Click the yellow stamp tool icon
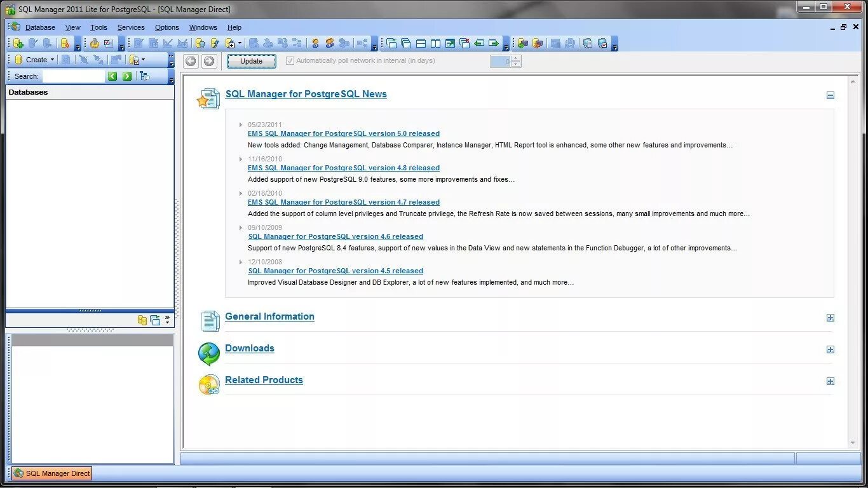Viewport: 868px width, 488px height. [x=94, y=43]
